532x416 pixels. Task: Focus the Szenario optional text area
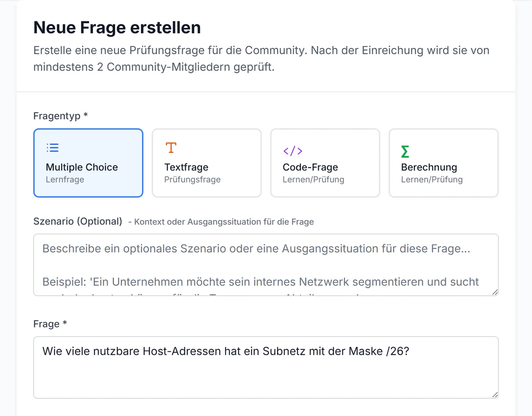tap(266, 265)
